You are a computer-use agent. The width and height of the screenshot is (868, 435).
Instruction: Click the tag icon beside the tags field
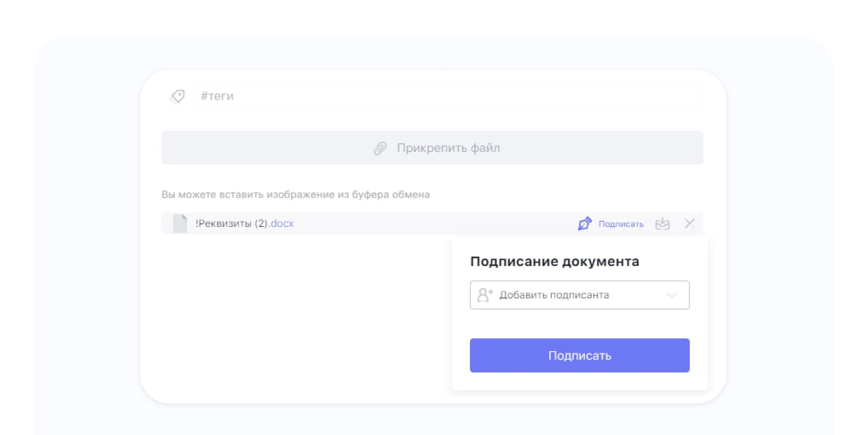(178, 97)
